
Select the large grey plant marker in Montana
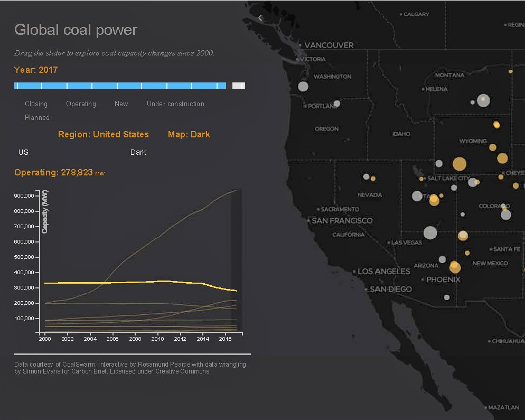483,100
